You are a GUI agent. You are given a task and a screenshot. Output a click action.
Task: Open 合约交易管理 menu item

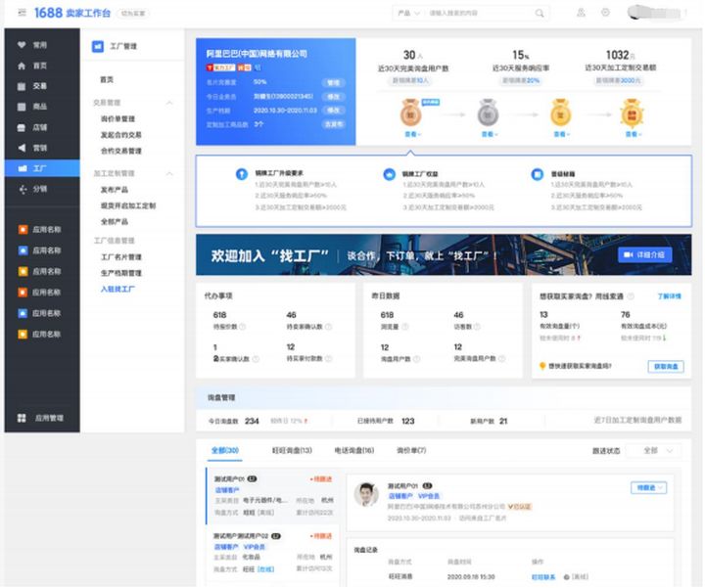pyautogui.click(x=121, y=151)
